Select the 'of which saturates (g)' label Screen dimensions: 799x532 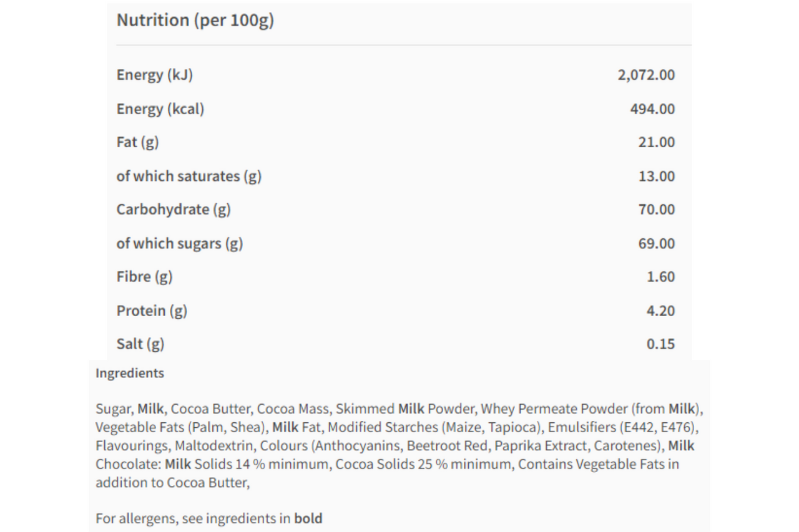coord(189,177)
